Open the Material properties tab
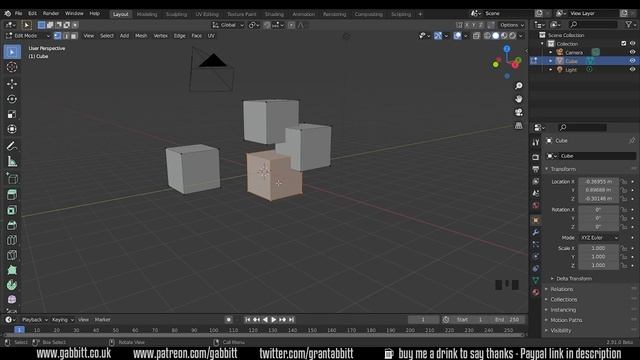This screenshot has width=640, height=360. [x=536, y=292]
